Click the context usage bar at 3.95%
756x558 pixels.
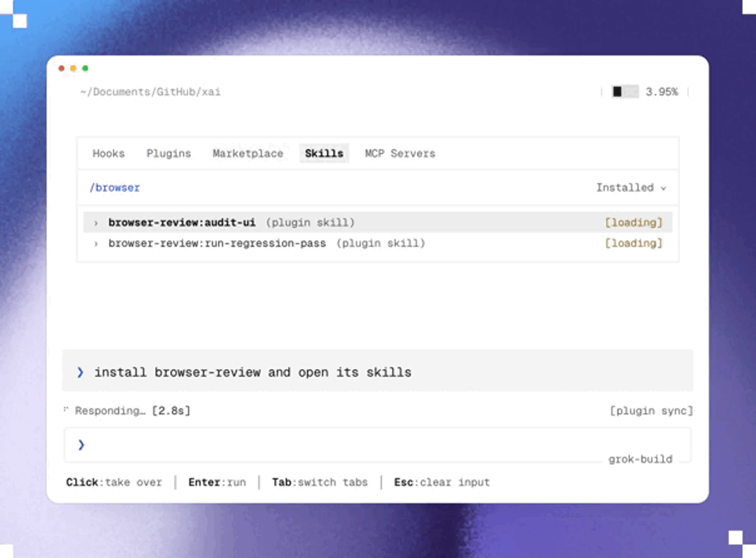coord(625,92)
